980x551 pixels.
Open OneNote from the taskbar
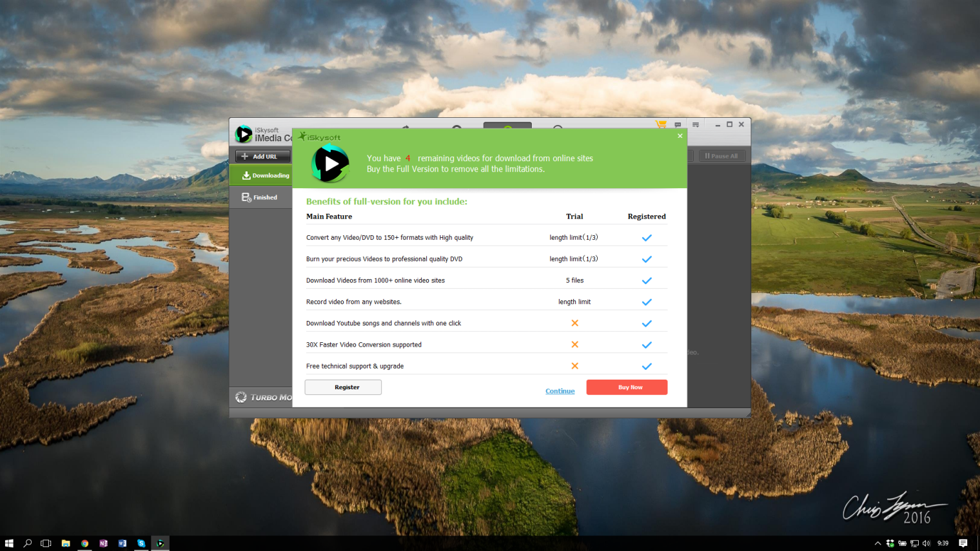click(103, 543)
